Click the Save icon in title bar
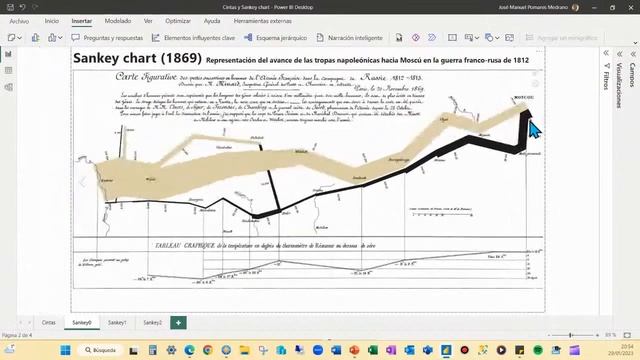 (x=10, y=7)
